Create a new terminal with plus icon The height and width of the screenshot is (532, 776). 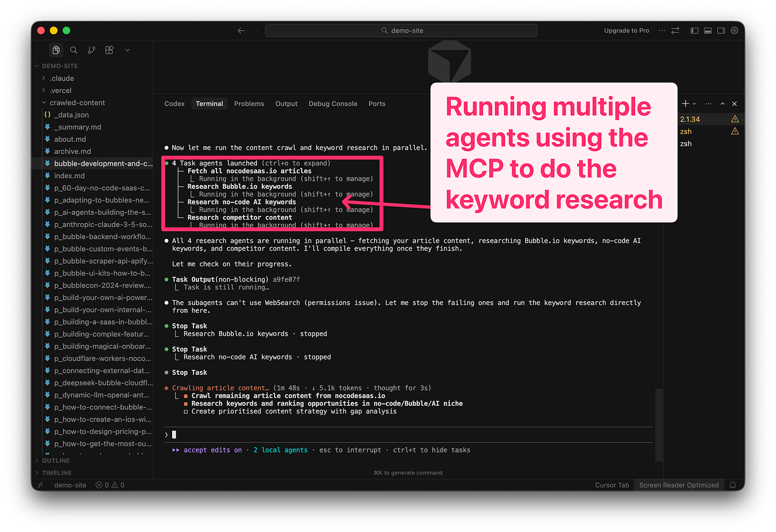coord(685,104)
